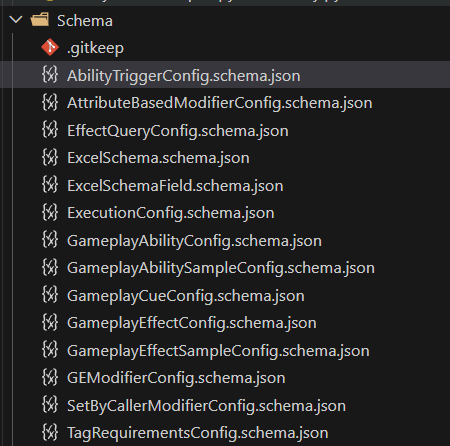Open GameplayCueConfig.schema.json

(186, 296)
